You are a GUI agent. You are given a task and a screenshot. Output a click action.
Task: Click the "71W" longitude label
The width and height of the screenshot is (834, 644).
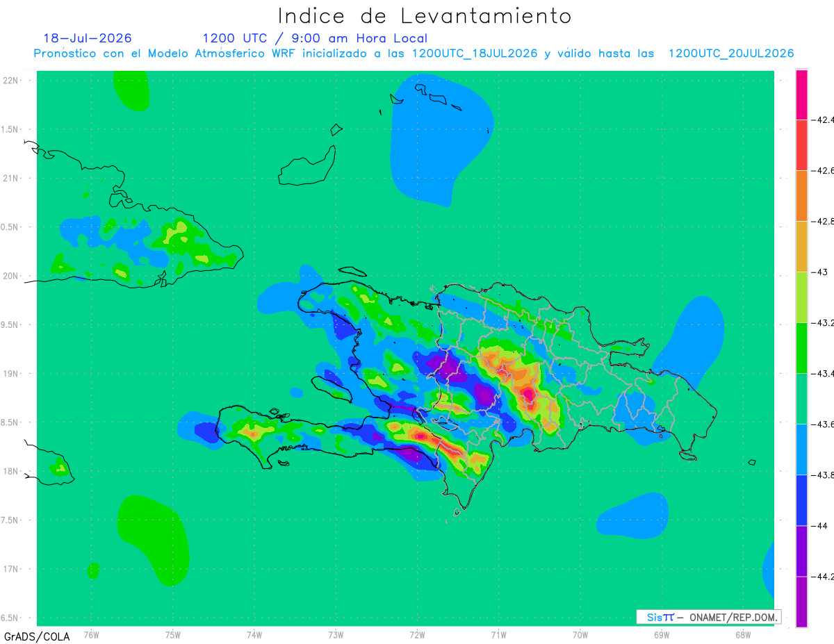[498, 634]
